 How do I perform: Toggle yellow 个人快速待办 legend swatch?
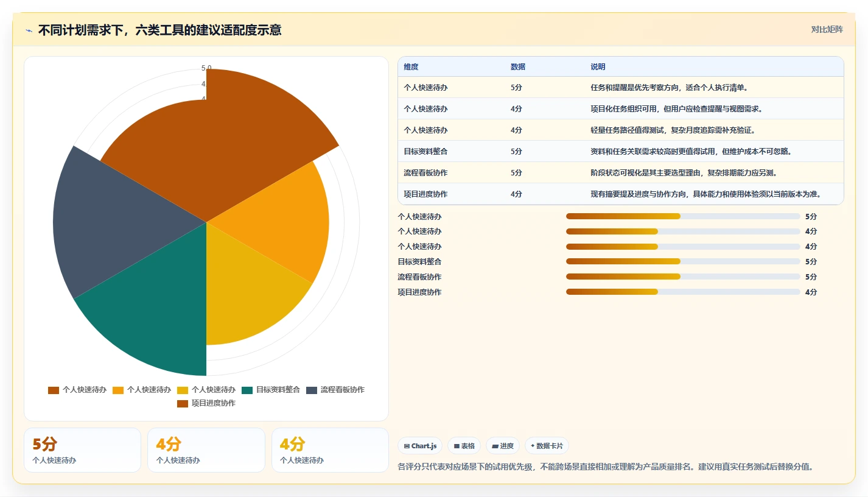[183, 390]
